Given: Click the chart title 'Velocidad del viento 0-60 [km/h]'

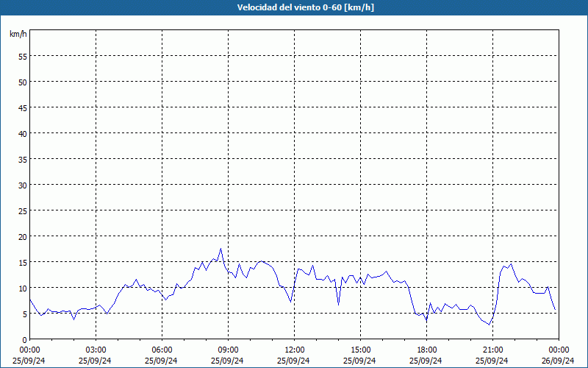Looking at the screenshot, I should click(x=306, y=7).
